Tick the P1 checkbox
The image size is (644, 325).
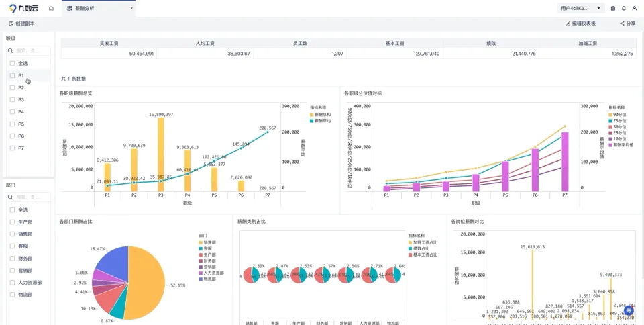[12, 75]
